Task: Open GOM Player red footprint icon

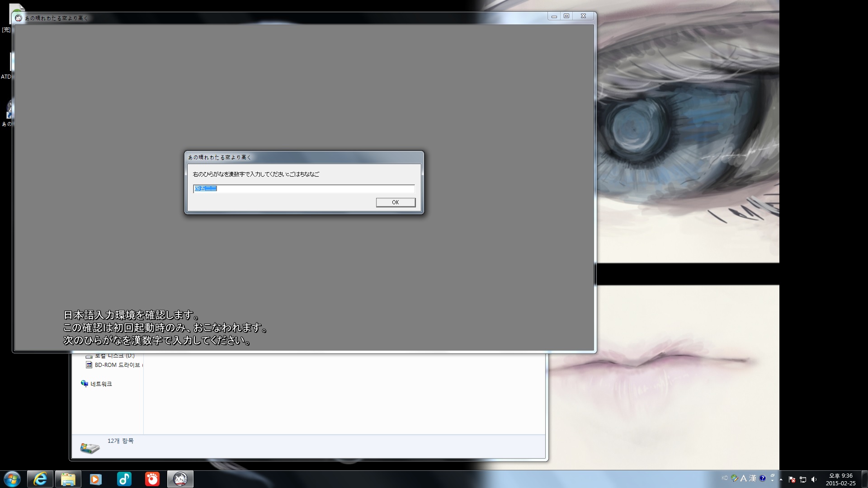Action: [x=152, y=479]
